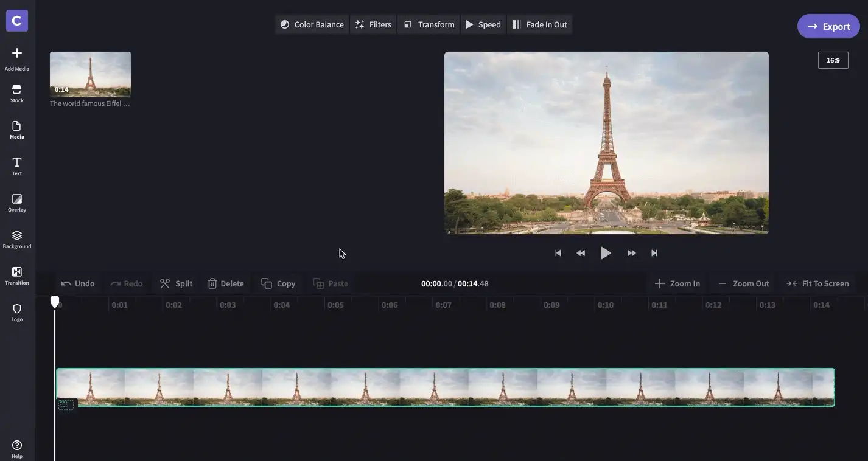Rewind the video preview
The height and width of the screenshot is (461, 868).
pos(581,253)
